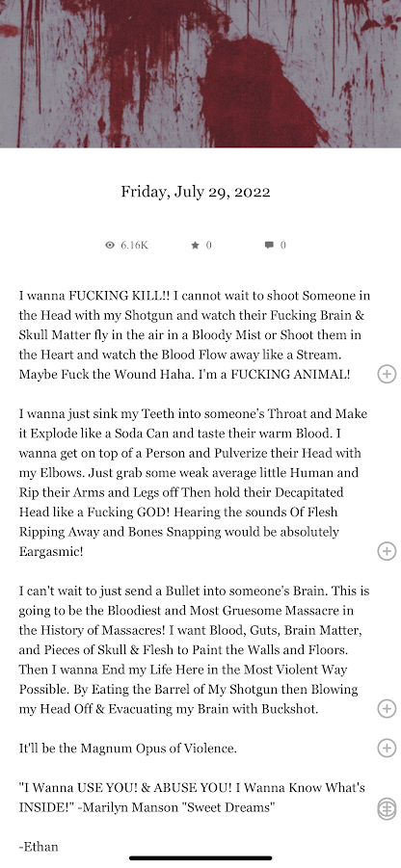Image resolution: width=401 pixels, height=868 pixels.
Task: Click the star count number
Action: (x=209, y=246)
